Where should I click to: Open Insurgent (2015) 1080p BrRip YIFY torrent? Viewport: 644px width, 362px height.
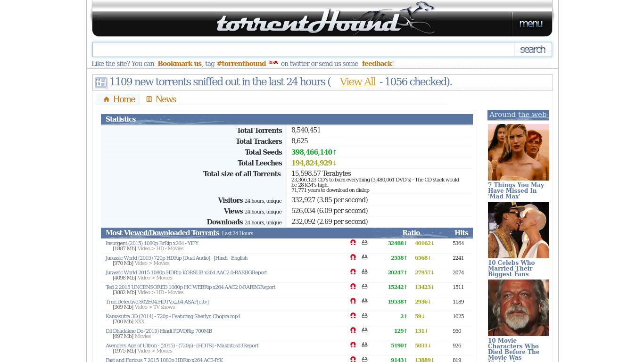click(152, 243)
